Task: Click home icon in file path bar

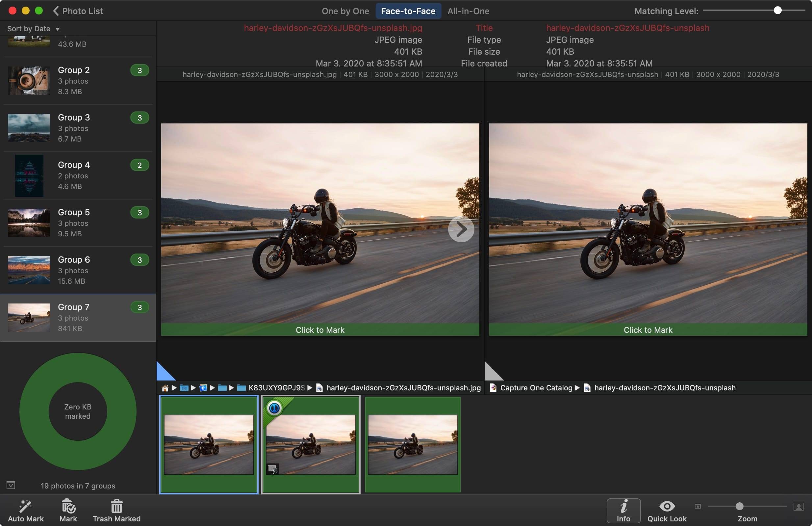Action: 165,388
